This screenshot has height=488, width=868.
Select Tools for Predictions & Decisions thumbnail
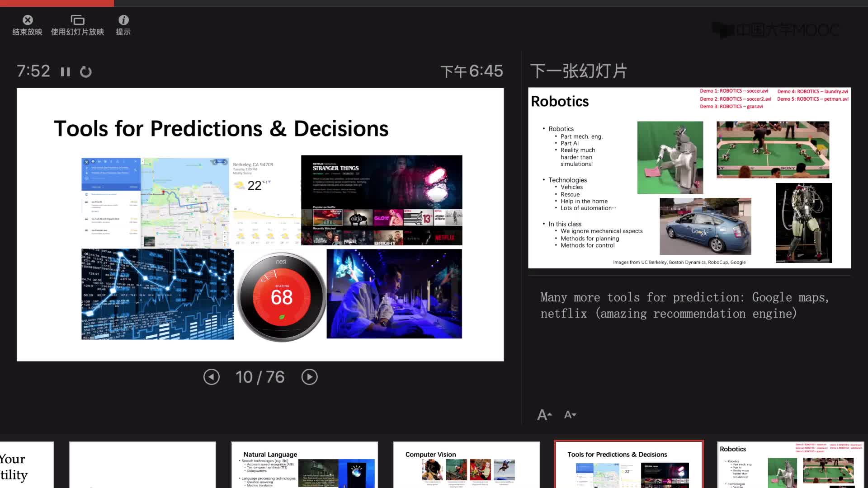point(629,465)
